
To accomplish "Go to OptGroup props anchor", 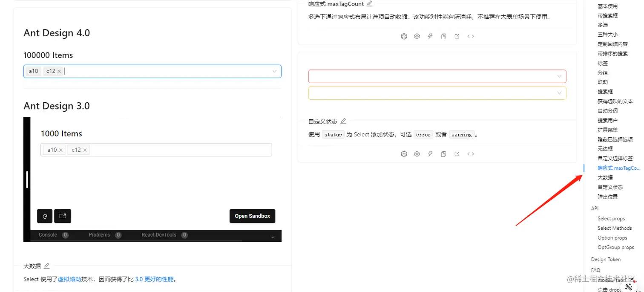I will (x=615, y=247).
